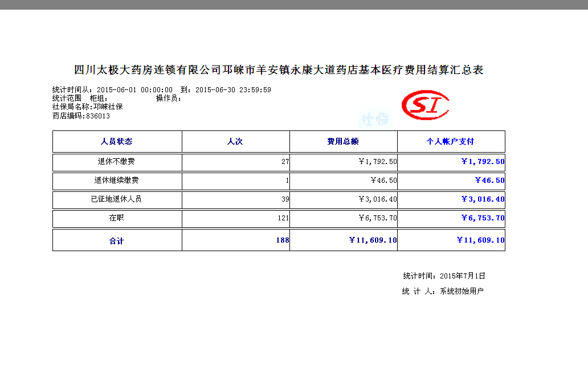Select the 退休继续缴费 row label
Image resolution: width=588 pixels, height=381 pixels.
click(x=116, y=181)
